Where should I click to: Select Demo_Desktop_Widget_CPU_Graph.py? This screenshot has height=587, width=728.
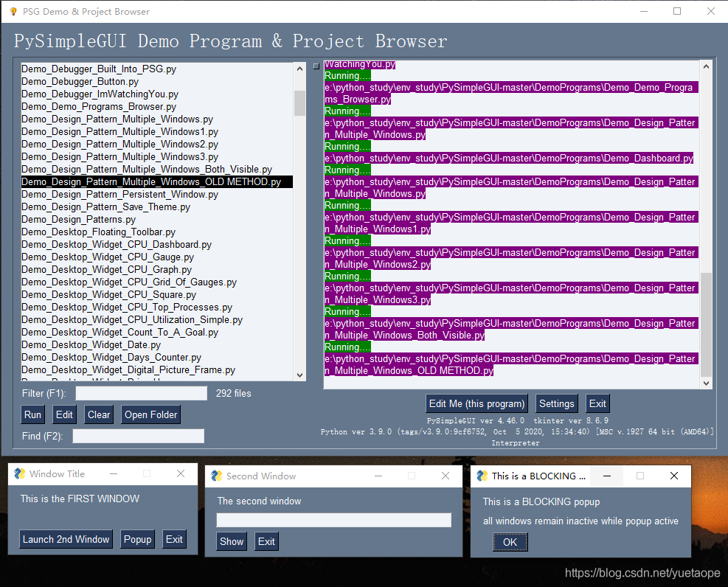(157, 269)
